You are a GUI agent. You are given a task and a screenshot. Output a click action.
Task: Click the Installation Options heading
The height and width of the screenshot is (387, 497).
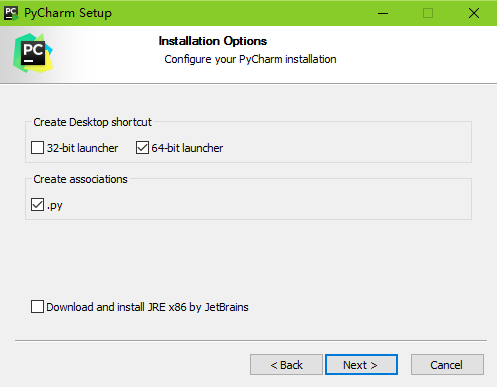(x=213, y=41)
